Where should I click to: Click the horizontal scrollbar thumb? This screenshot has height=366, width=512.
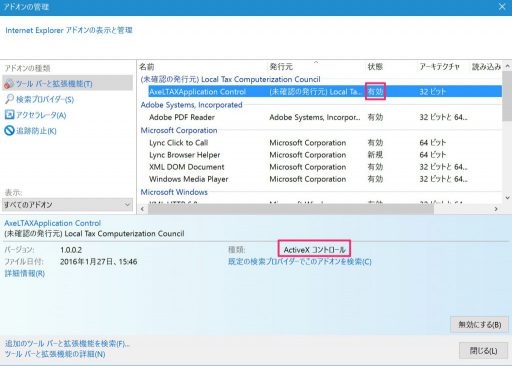(x=291, y=209)
